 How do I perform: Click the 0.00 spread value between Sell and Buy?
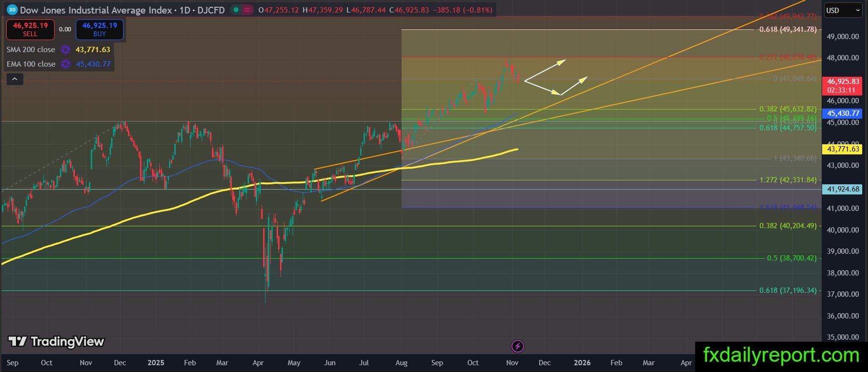(x=65, y=29)
